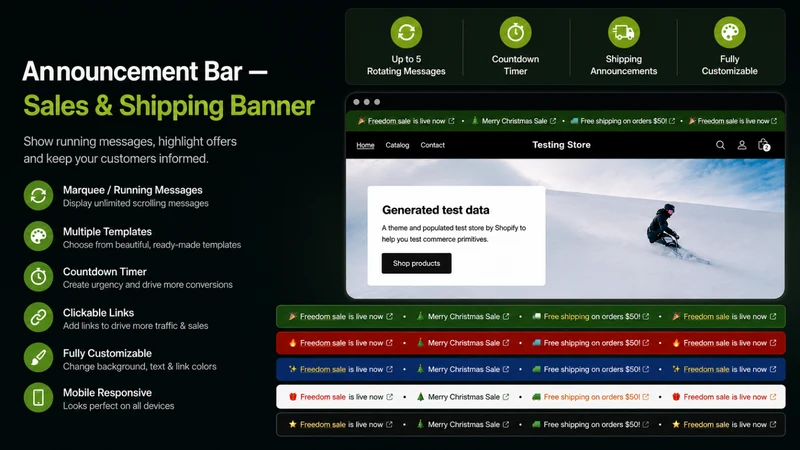Open the account icon in Testing Store header
This screenshot has height=450, width=800.
pos(742,145)
